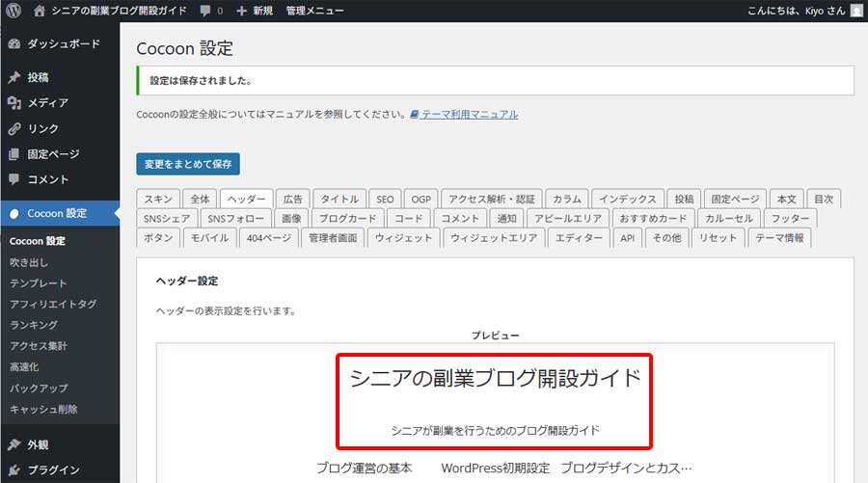Click the pushpin icon next to 投稿
This screenshot has height=483, width=868.
pos(14,77)
